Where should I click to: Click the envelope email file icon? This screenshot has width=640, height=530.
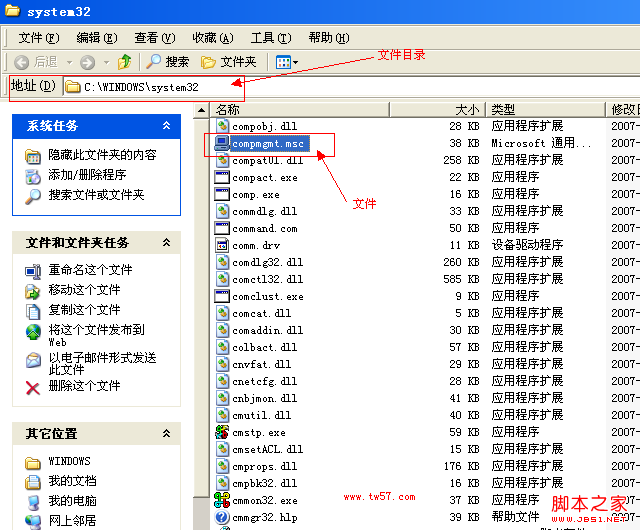(33, 360)
